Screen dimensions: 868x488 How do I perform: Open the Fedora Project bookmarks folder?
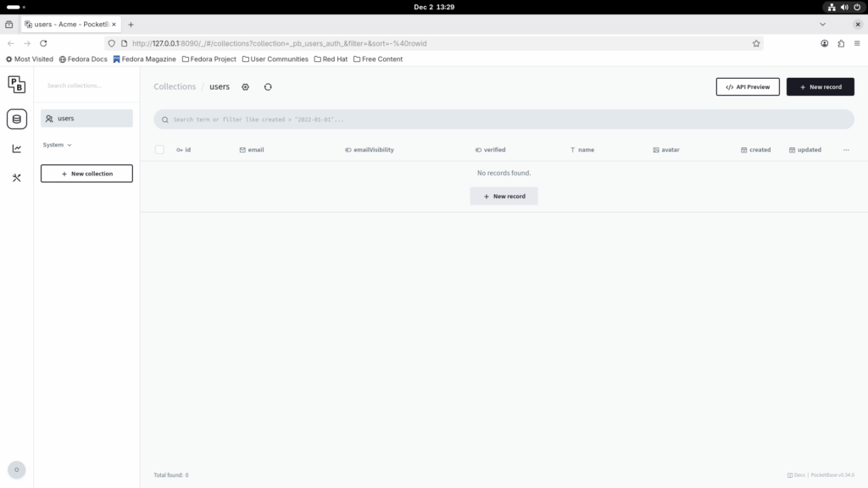point(209,59)
